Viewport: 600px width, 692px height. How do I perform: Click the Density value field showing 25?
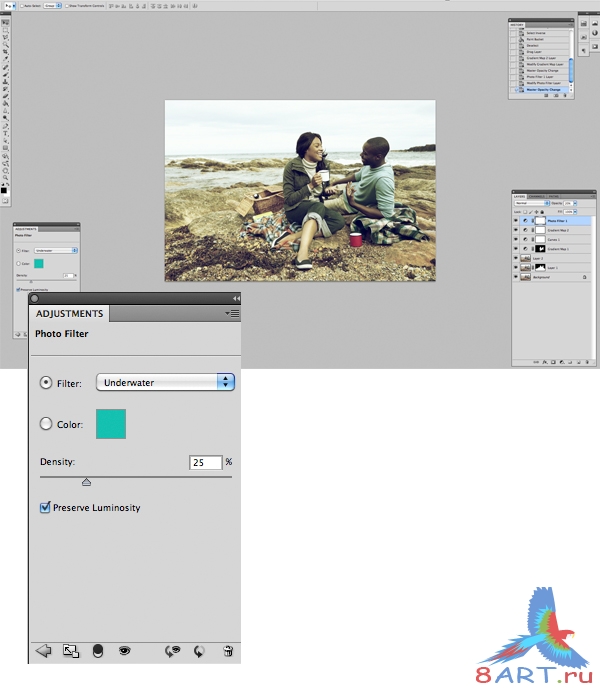[206, 463]
